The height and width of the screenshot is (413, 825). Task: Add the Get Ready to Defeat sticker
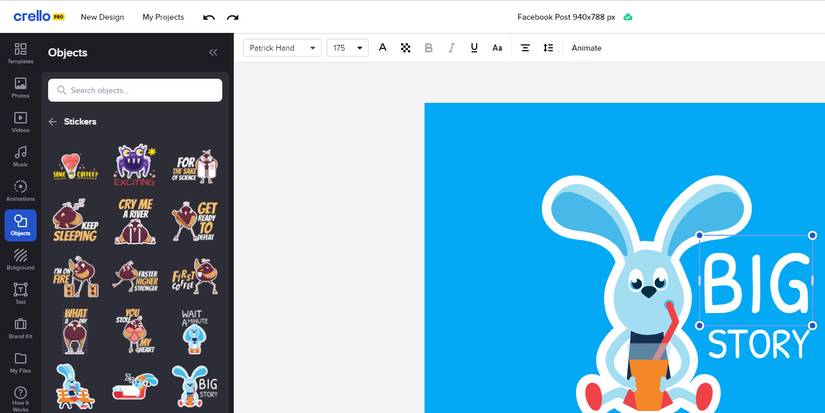195,221
